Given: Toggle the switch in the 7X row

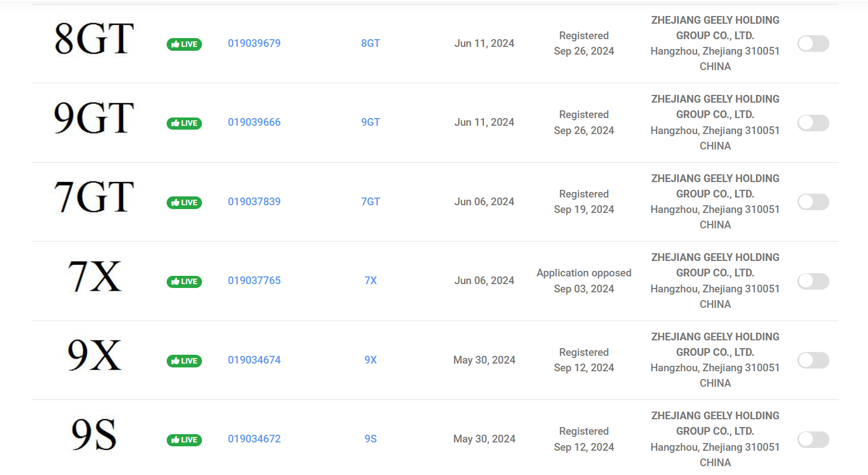Looking at the screenshot, I should pyautogui.click(x=813, y=281).
